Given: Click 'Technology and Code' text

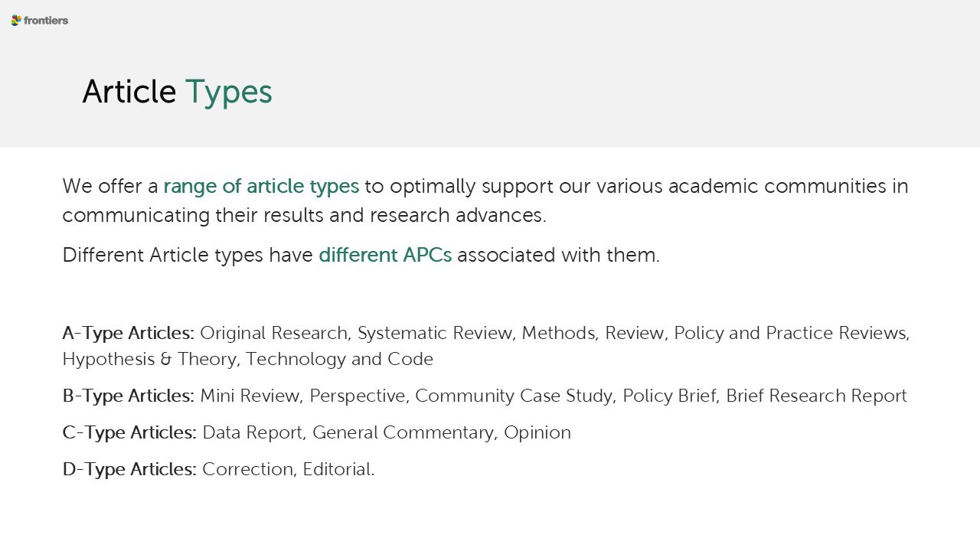Looking at the screenshot, I should point(339,359).
